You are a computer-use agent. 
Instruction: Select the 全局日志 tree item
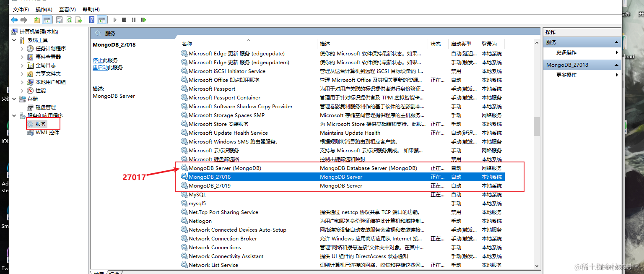tap(46, 65)
